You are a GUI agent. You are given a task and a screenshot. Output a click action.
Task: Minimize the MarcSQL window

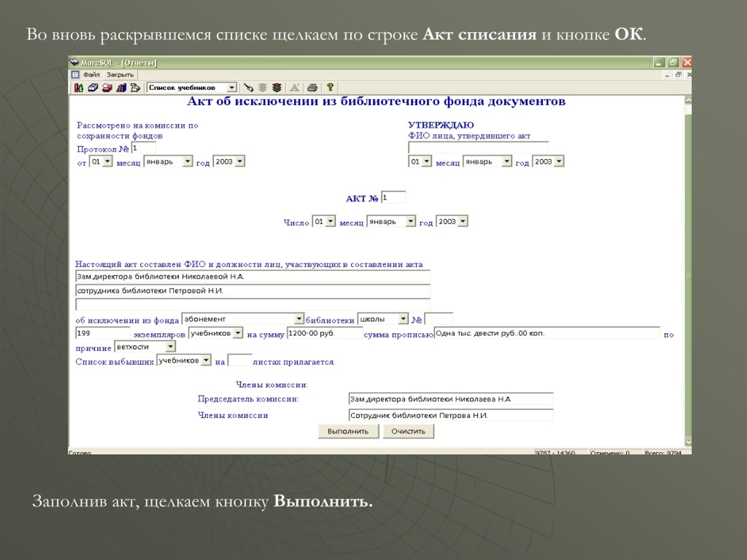tap(659, 62)
